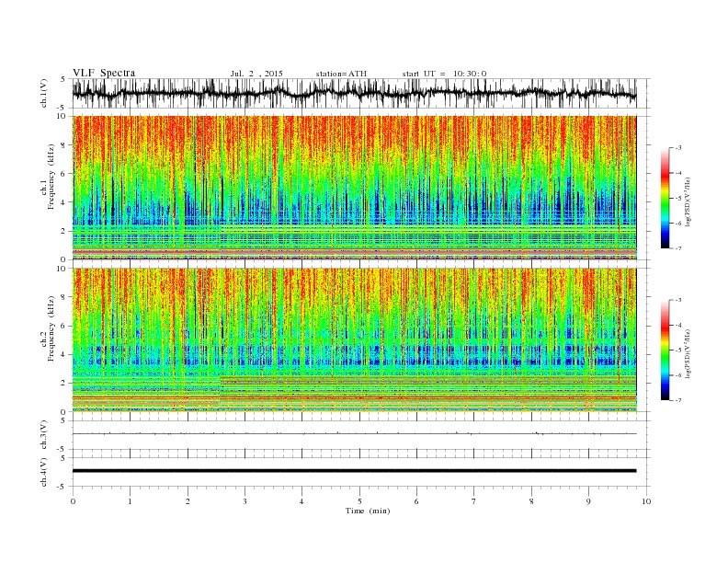Click inside the ch.1 spectrogram panel
The width and height of the screenshot is (728, 563).
tap(354, 188)
